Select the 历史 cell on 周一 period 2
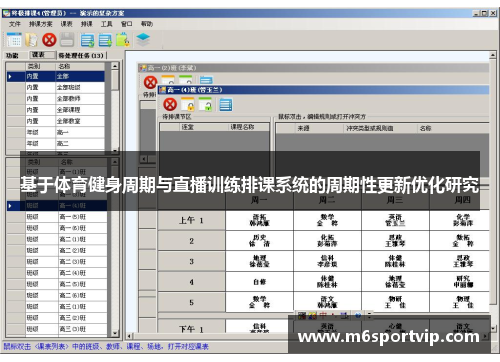Viewport: 500px width, 362px height. click(259, 241)
